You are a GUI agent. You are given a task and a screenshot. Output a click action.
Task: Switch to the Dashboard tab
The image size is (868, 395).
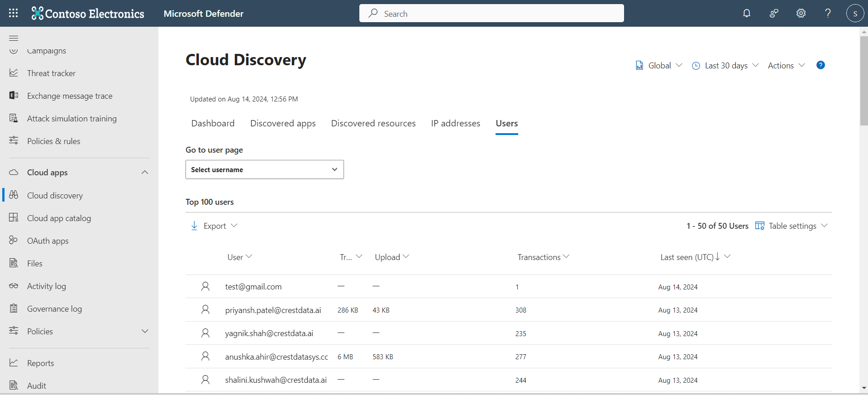213,123
